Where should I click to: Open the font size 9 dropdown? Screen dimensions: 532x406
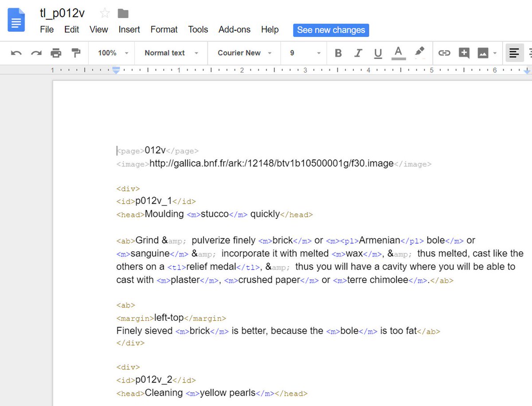305,53
